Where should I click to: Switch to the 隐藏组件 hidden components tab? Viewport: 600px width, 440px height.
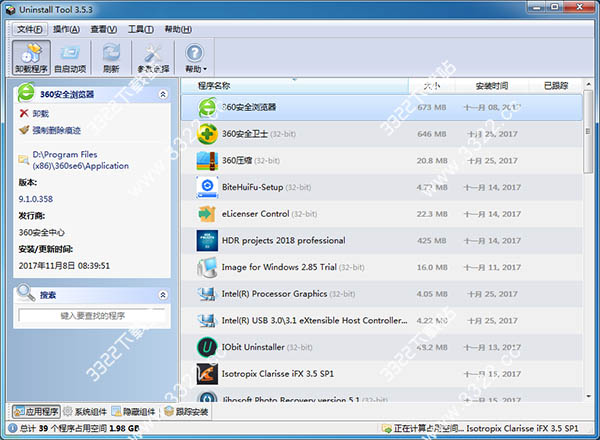coord(134,412)
